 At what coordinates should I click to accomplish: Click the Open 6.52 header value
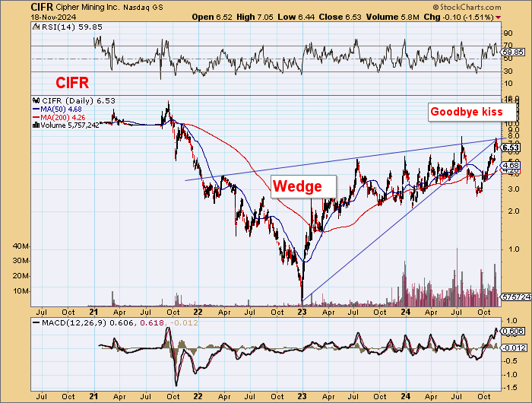coord(212,17)
